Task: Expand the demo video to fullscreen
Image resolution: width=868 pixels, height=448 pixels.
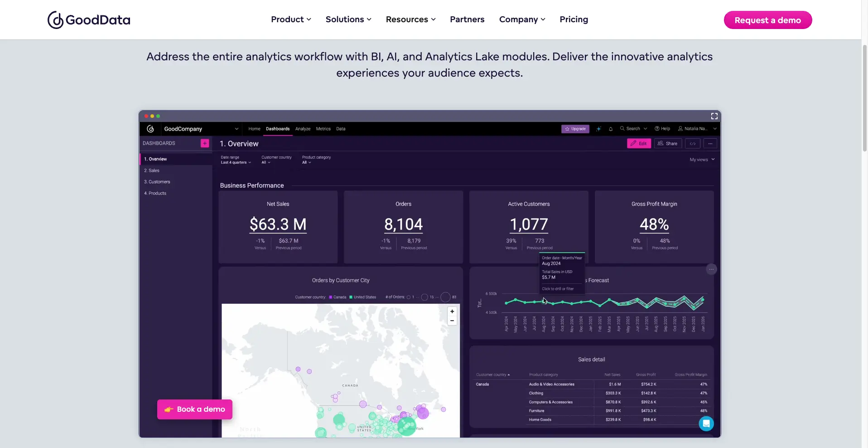Action: [x=714, y=116]
